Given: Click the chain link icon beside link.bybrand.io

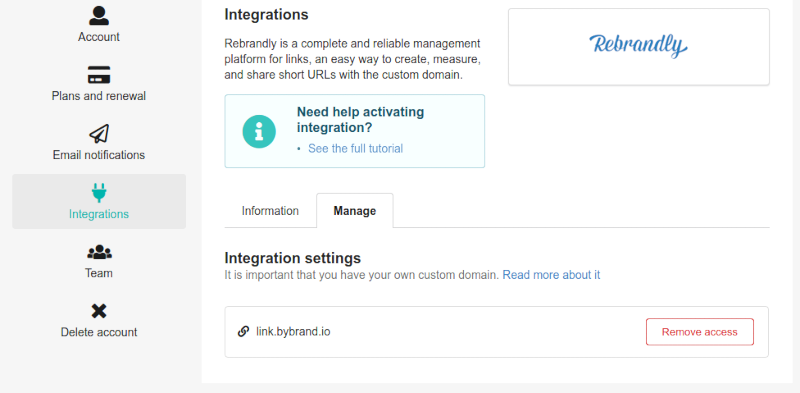Looking at the screenshot, I should [x=243, y=332].
